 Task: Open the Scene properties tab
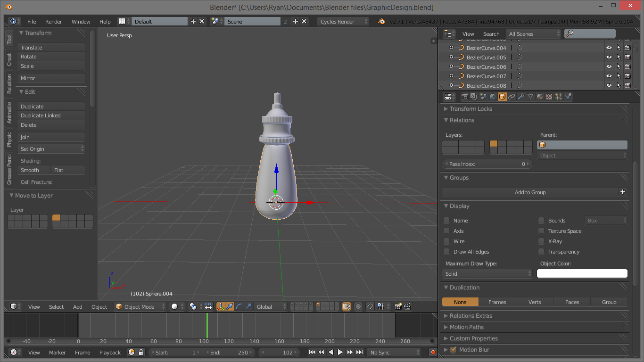pyautogui.click(x=483, y=97)
